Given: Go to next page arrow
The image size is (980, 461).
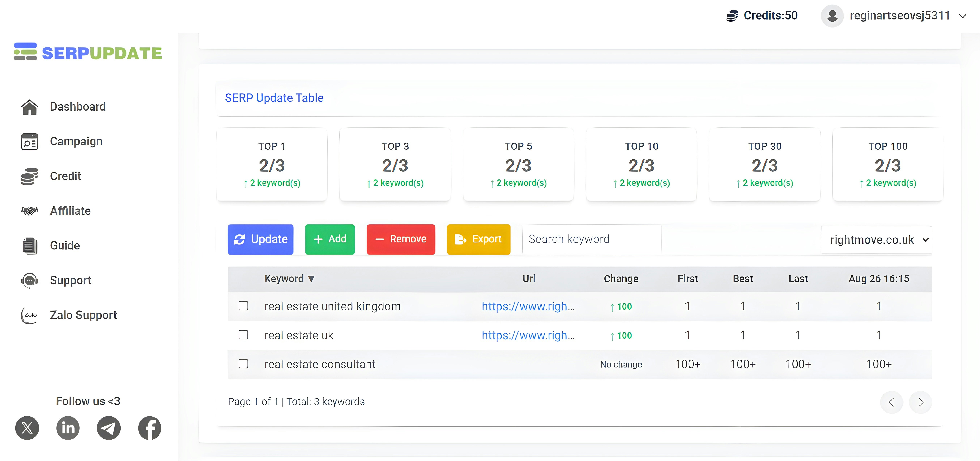Looking at the screenshot, I should (x=921, y=402).
